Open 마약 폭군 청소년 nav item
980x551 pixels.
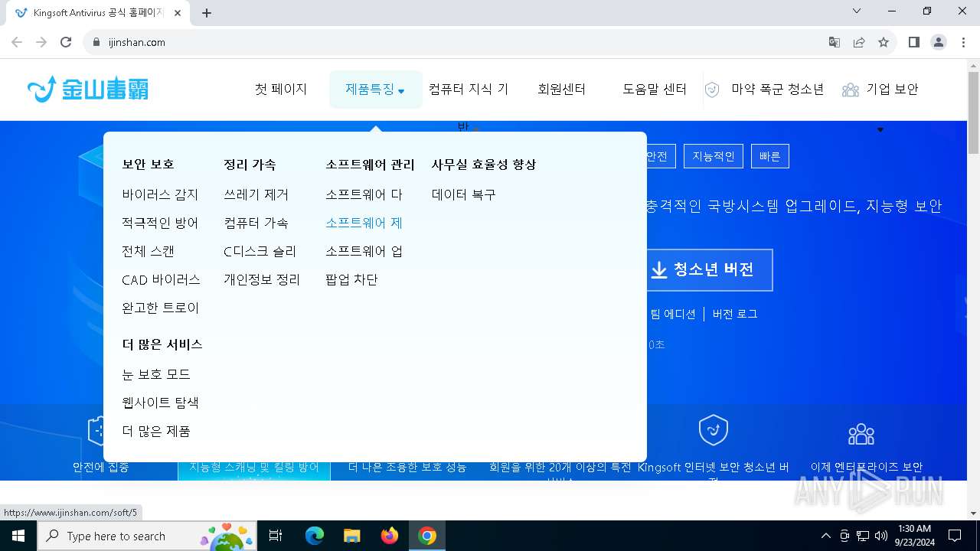[778, 90]
